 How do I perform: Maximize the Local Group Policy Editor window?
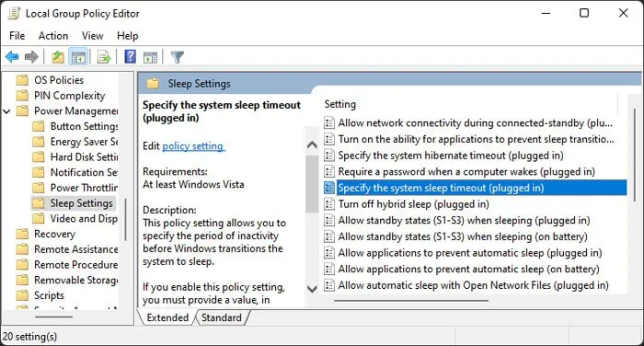[x=584, y=13]
